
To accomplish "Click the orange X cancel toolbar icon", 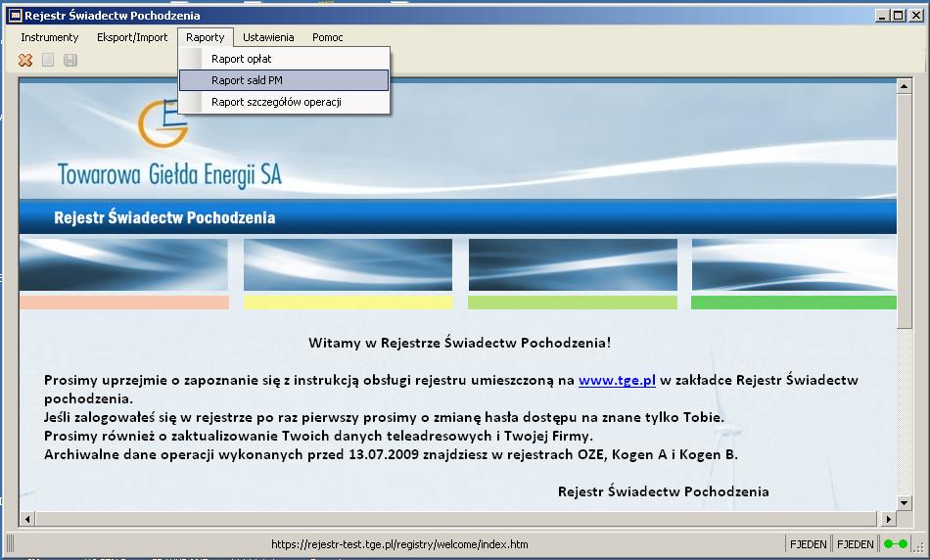I will (25, 60).
